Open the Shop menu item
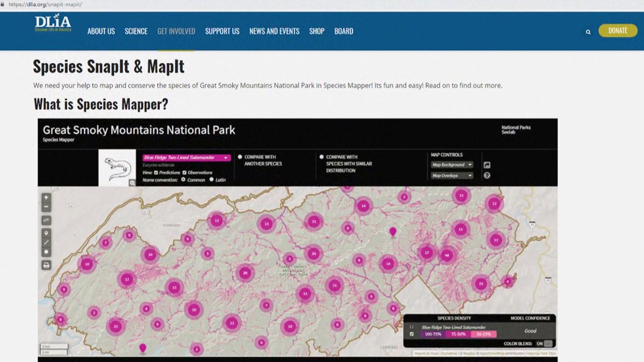 tap(317, 31)
